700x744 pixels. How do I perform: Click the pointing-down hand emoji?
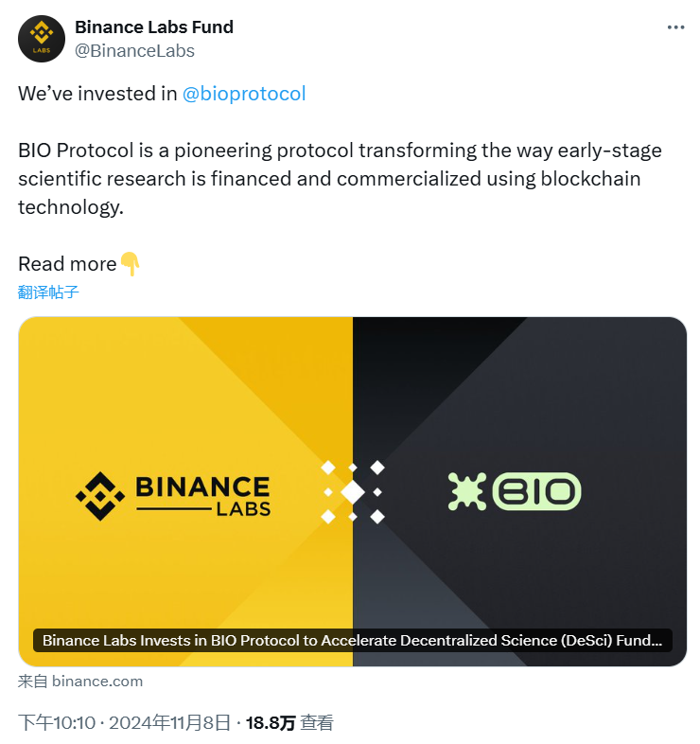pos(130,264)
